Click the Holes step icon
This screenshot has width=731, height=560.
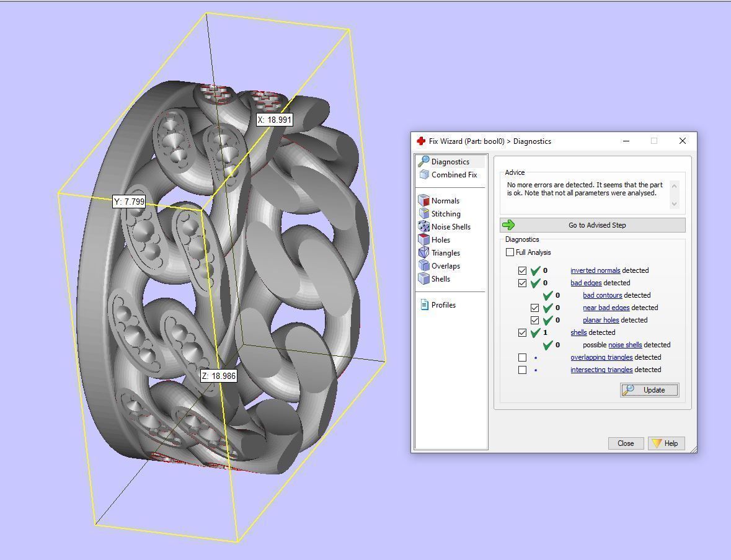pyautogui.click(x=423, y=239)
